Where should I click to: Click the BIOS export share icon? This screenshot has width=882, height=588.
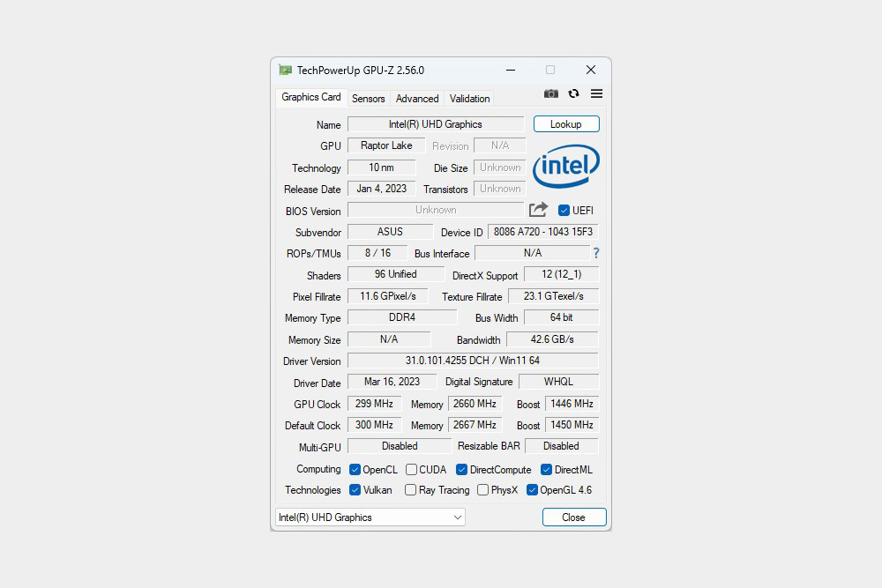[x=538, y=210]
